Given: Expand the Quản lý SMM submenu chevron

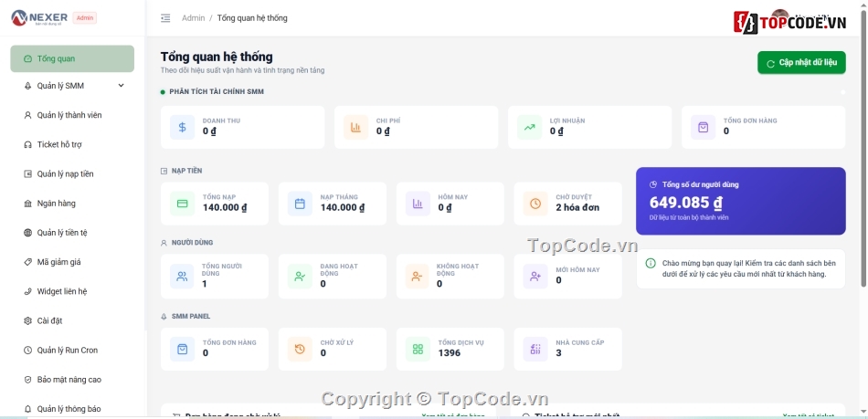Looking at the screenshot, I should (122, 86).
